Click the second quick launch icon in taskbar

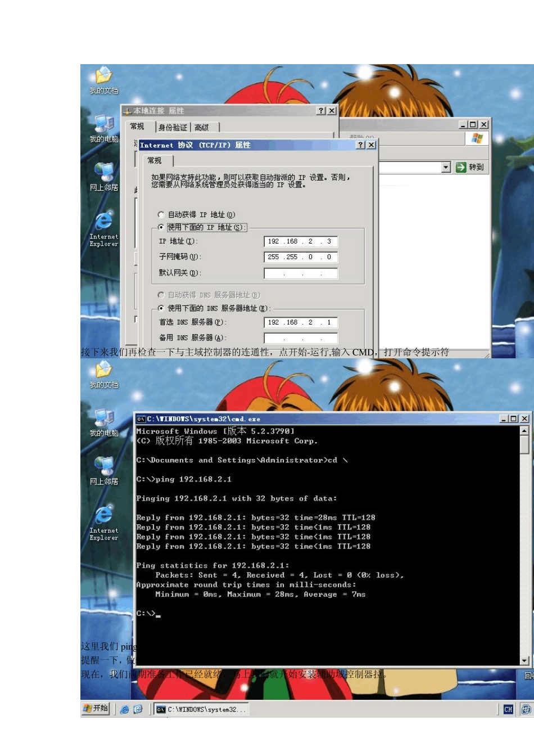point(138,709)
